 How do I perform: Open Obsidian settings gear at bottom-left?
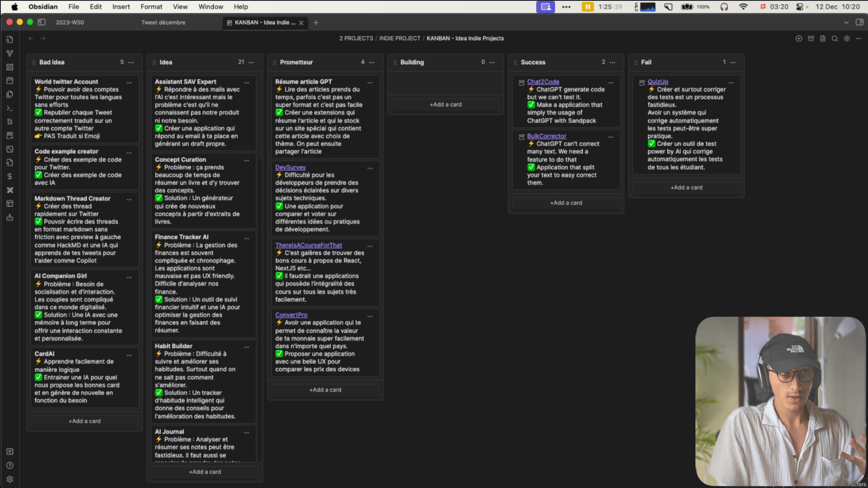pyautogui.click(x=10, y=479)
